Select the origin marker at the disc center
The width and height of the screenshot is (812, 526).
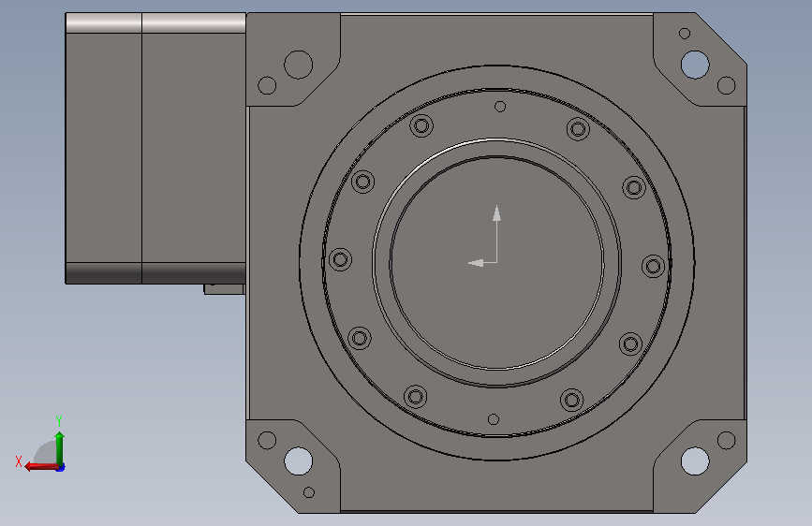tap(484, 236)
